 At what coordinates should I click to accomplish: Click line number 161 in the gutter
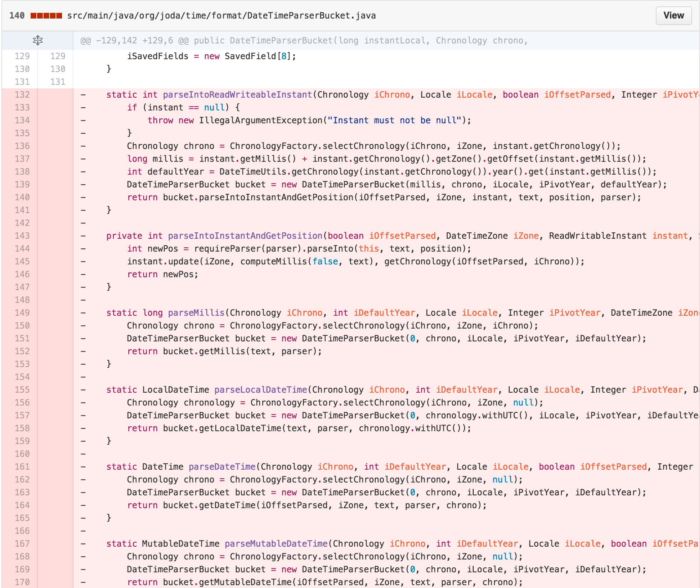(22, 467)
